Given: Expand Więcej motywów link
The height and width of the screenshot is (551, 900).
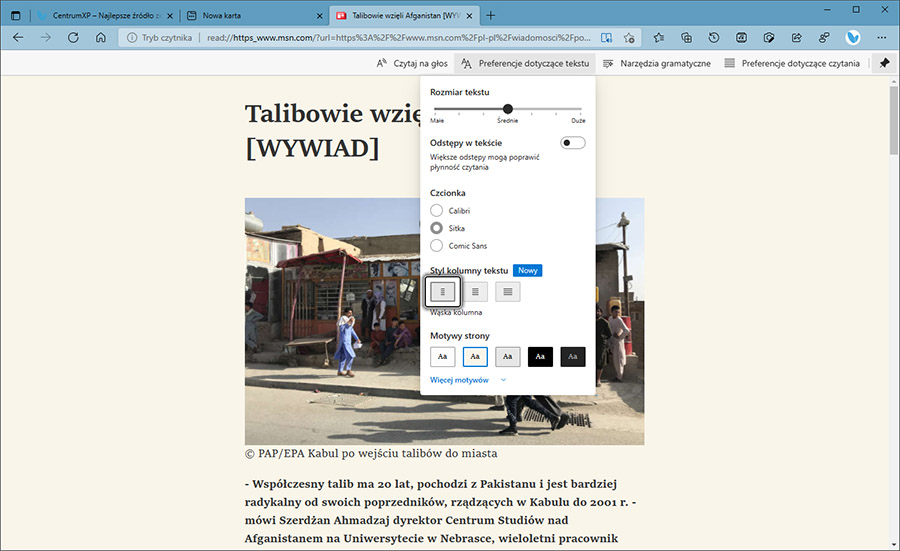Looking at the screenshot, I should [x=459, y=380].
